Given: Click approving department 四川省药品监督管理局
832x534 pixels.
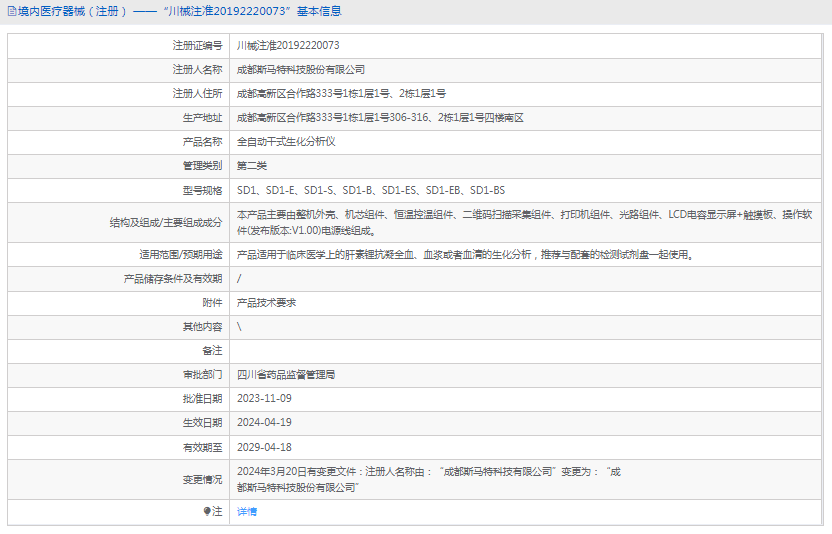Looking at the screenshot, I should [286, 375].
